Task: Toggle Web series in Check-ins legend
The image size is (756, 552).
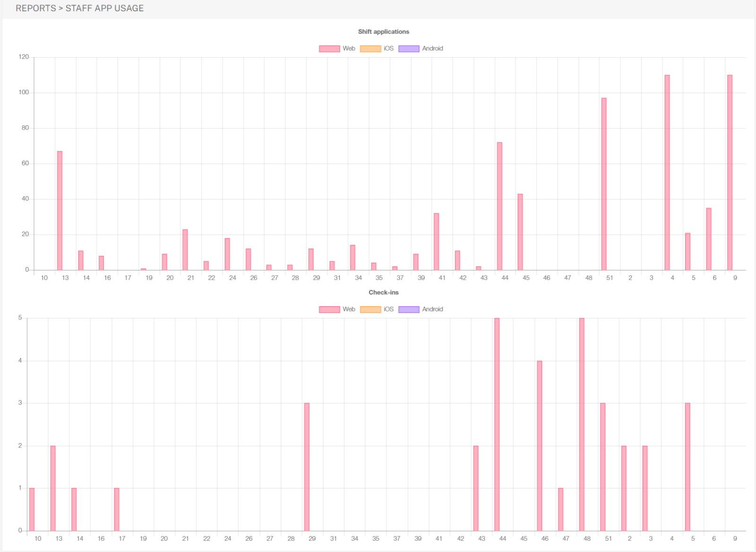Action: (337, 310)
